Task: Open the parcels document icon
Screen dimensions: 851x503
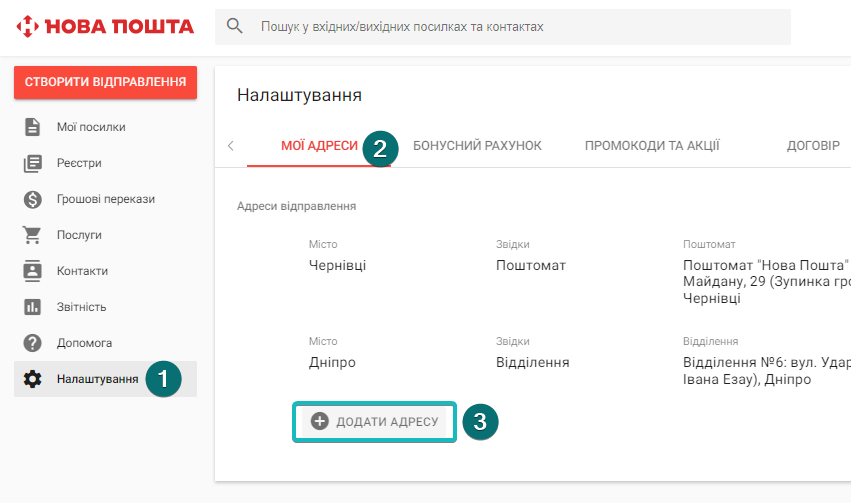Action: tap(33, 127)
